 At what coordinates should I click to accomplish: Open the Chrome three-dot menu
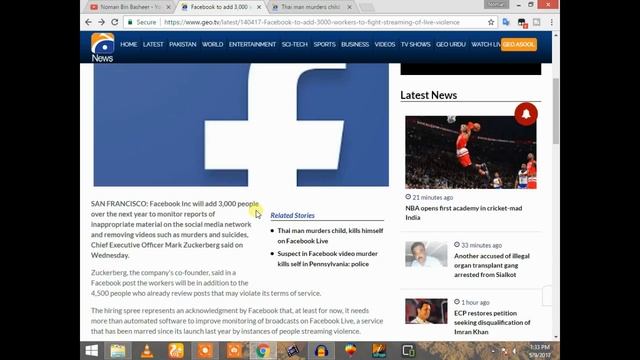point(551,22)
